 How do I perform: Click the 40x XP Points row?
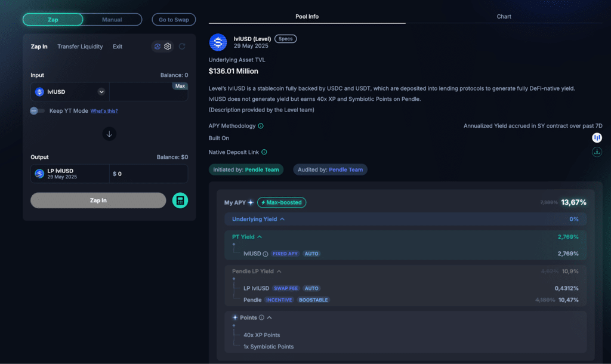coord(261,335)
